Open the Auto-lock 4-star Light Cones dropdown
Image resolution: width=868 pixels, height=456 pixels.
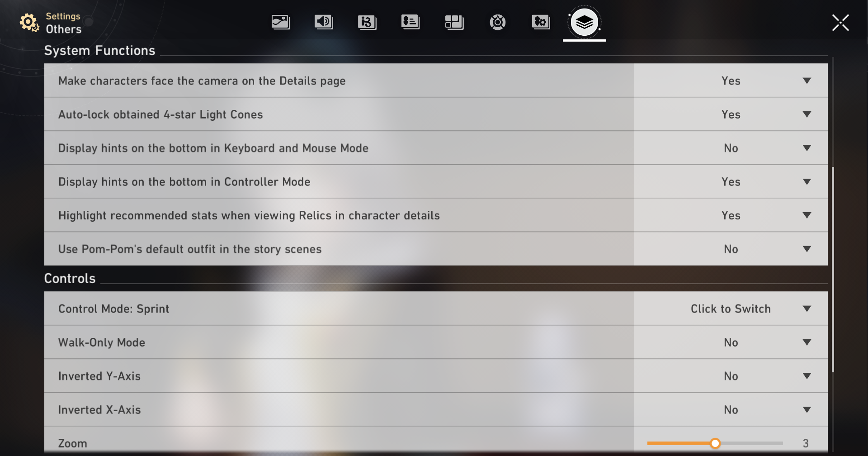click(731, 114)
